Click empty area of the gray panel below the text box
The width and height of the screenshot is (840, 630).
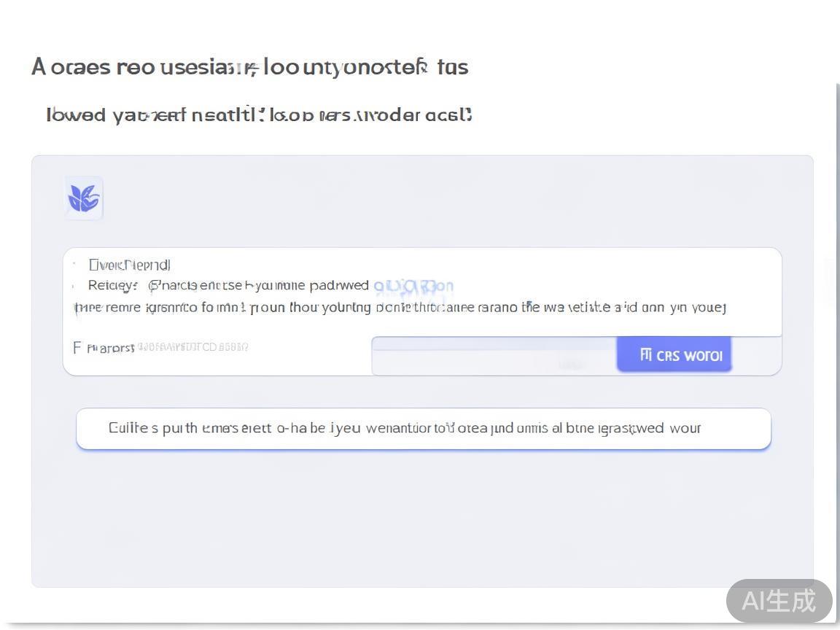coord(423,518)
